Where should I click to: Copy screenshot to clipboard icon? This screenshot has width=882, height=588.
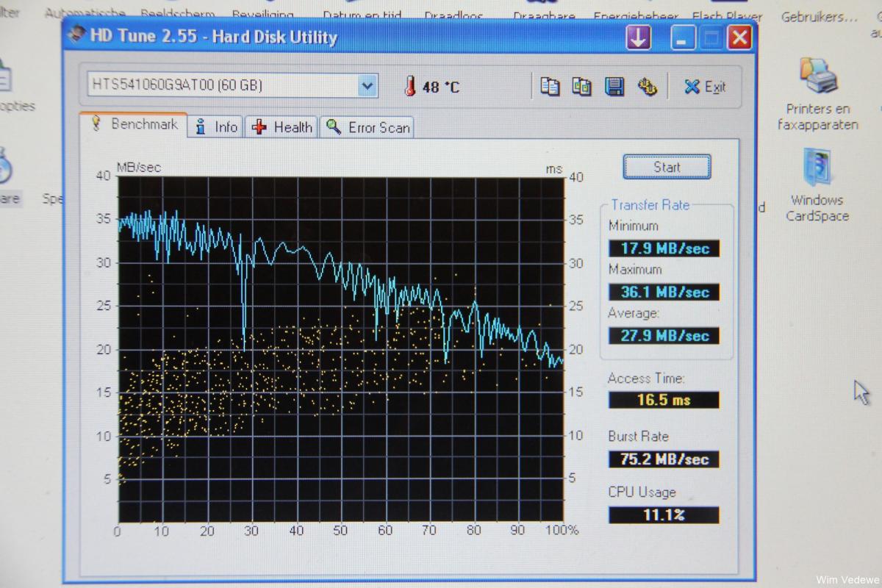(x=581, y=87)
